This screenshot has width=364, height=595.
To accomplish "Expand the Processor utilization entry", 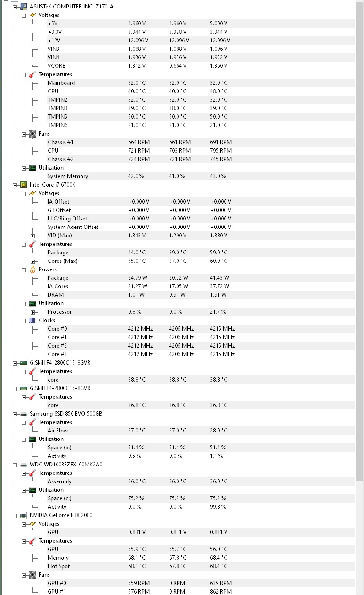I will coord(33,312).
